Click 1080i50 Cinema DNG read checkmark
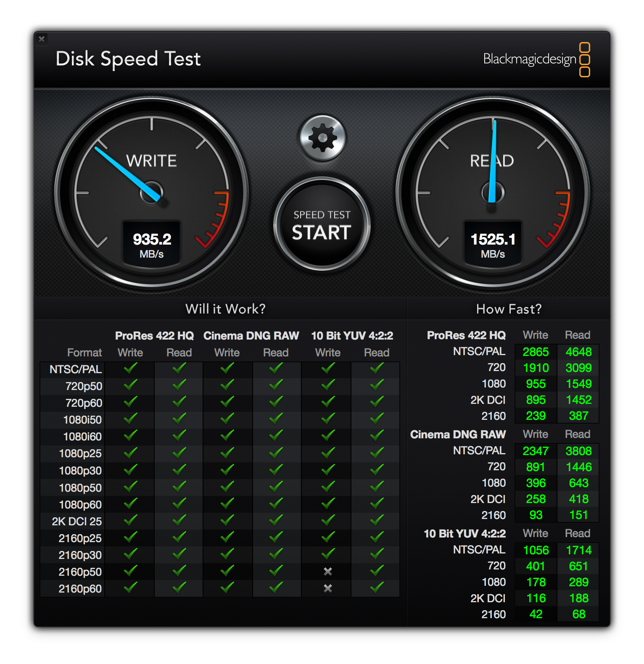This screenshot has height=664, width=644. (276, 419)
